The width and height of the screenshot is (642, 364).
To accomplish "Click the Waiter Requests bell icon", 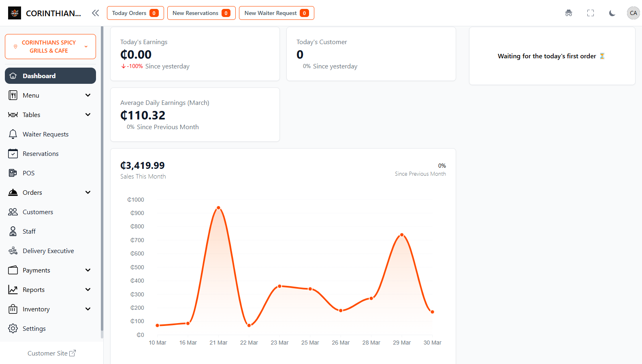I will click(x=13, y=134).
